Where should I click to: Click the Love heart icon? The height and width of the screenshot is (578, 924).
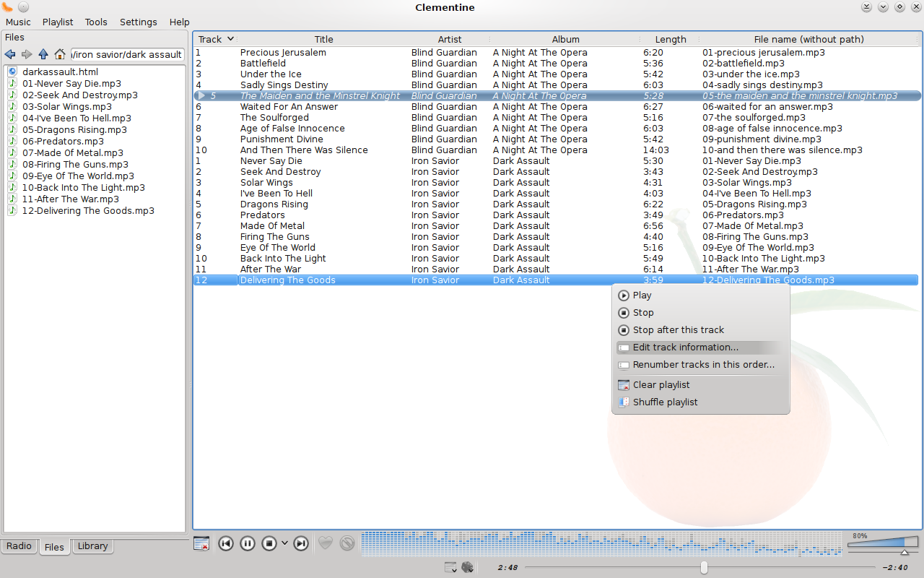pyautogui.click(x=326, y=543)
